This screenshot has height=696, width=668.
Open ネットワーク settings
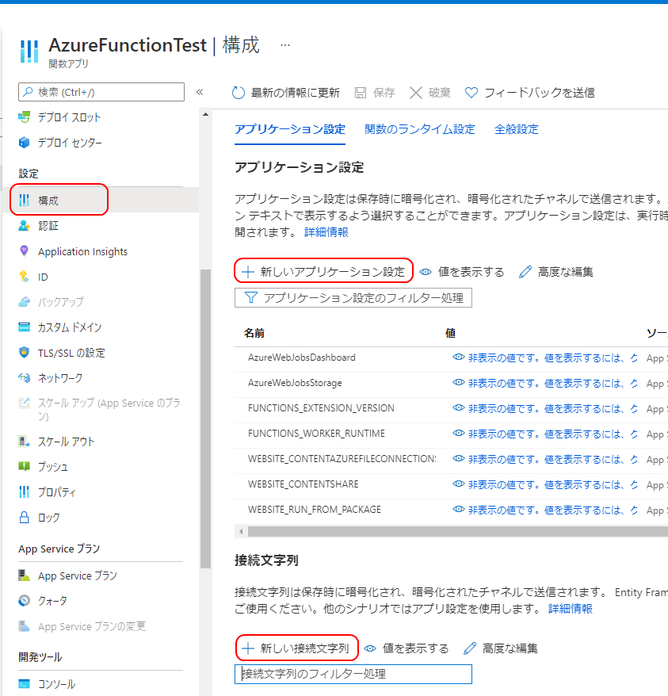[x=51, y=378]
